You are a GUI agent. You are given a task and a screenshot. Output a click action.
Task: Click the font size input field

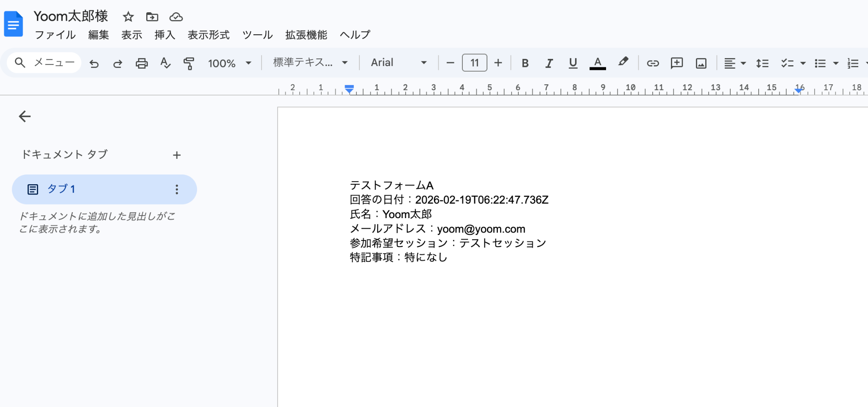[x=474, y=63]
